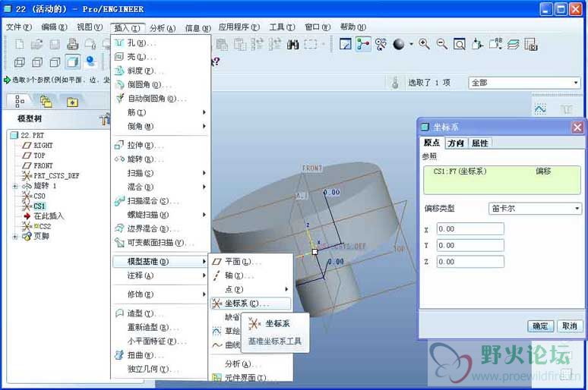Switch to 属性 tab in dialog
Screen dimensions: 588x390
point(479,143)
